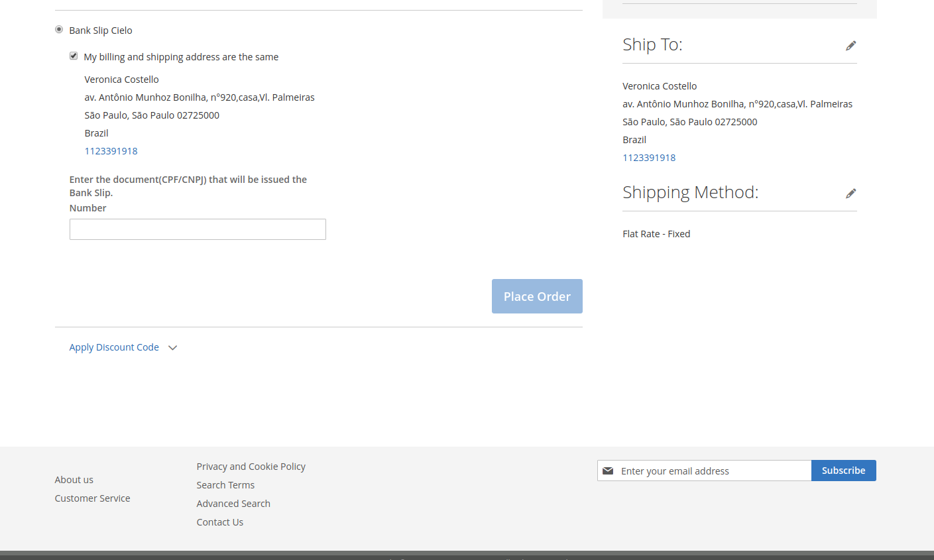Edit the Shipping Method pencil icon
Screen dimensions: 934x560
tap(850, 194)
